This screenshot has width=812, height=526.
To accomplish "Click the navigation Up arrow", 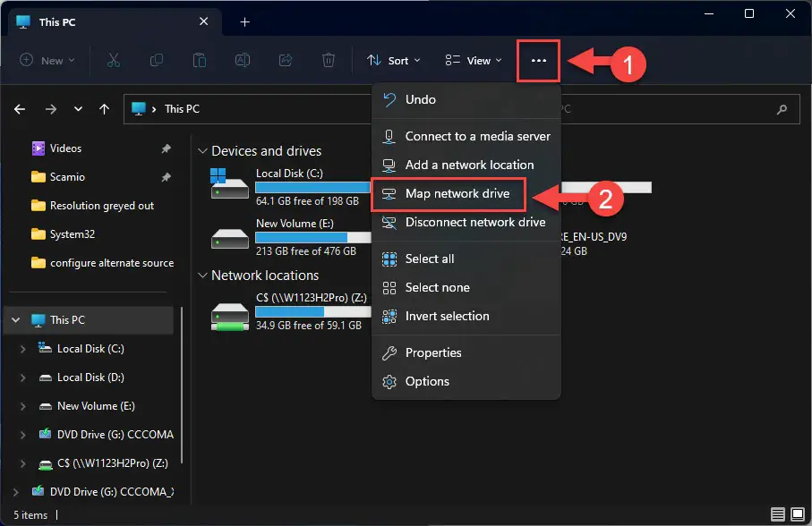I will click(104, 108).
